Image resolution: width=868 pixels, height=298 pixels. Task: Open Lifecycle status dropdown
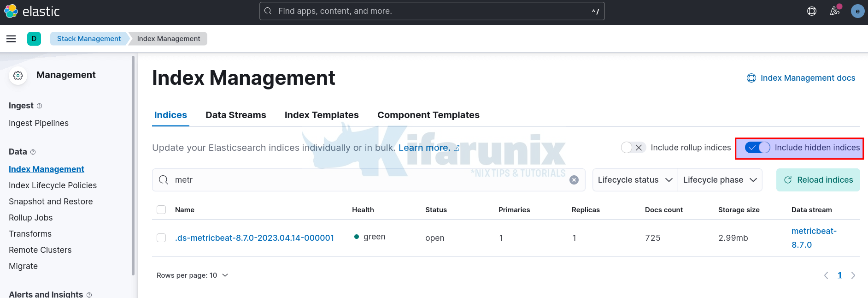pyautogui.click(x=635, y=180)
